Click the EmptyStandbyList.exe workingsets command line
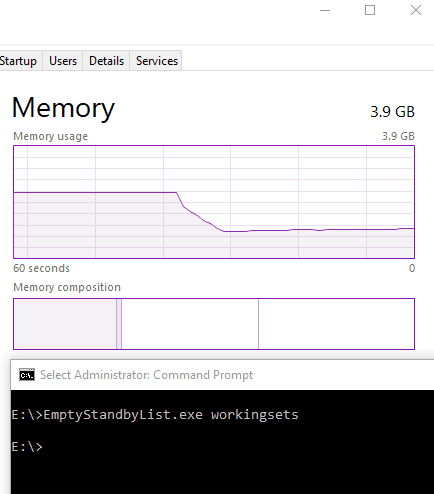The width and height of the screenshot is (434, 494). tap(155, 415)
